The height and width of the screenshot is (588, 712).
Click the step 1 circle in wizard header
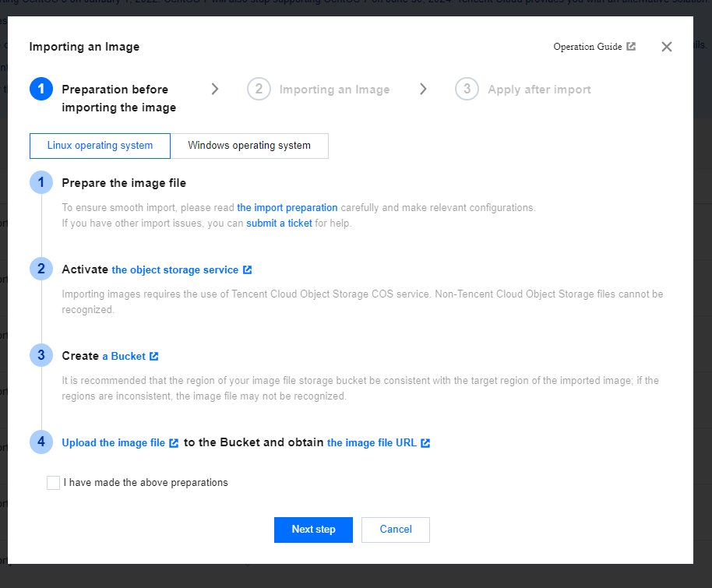(x=41, y=89)
